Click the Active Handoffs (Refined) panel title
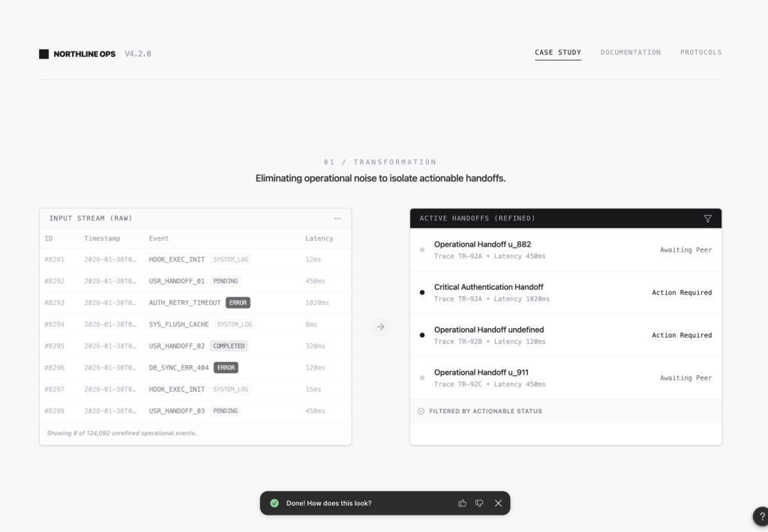This screenshot has width=768, height=532. [x=478, y=218]
